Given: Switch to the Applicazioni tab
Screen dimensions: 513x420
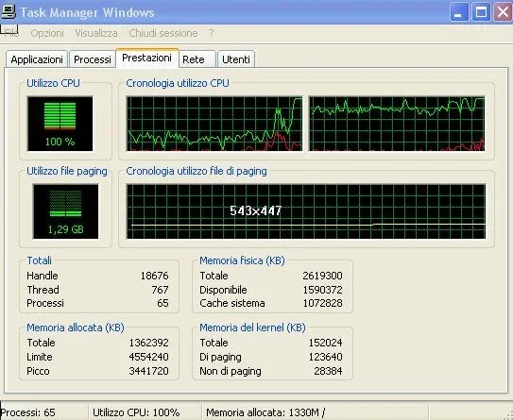Looking at the screenshot, I should point(37,59).
